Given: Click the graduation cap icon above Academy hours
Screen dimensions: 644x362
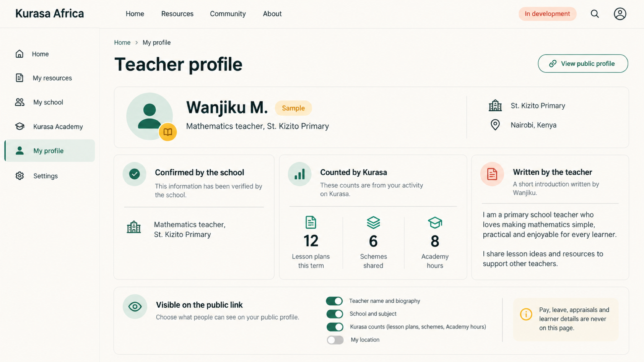Looking at the screenshot, I should pos(435,223).
